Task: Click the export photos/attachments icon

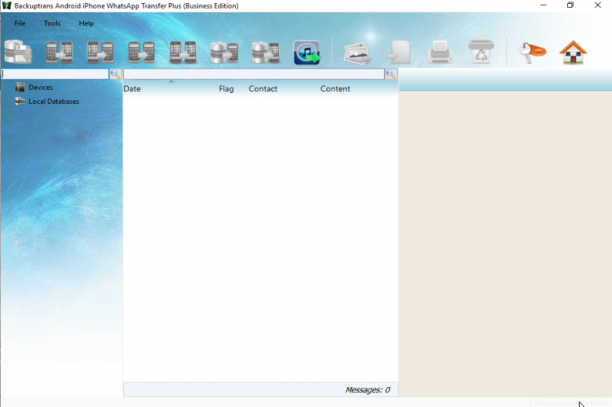Action: [x=357, y=53]
